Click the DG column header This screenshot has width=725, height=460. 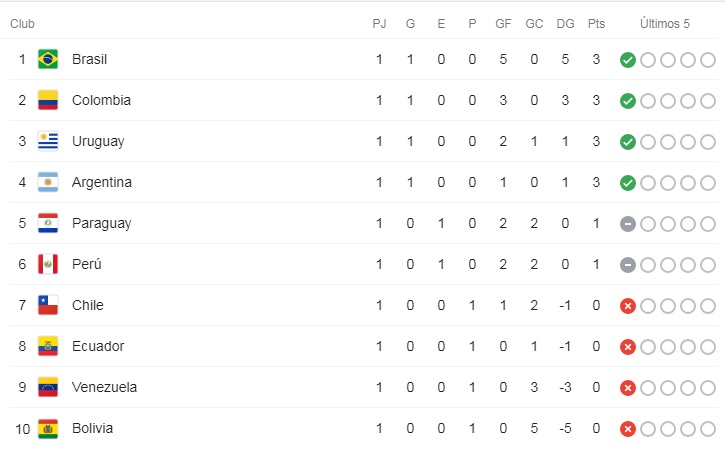point(565,24)
